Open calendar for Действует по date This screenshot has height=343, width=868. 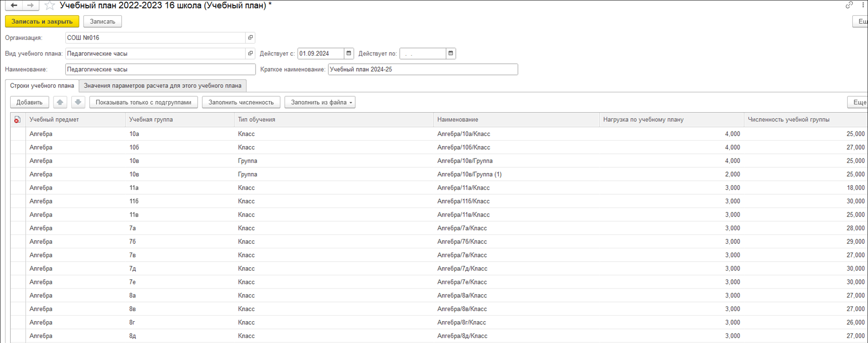tap(451, 53)
